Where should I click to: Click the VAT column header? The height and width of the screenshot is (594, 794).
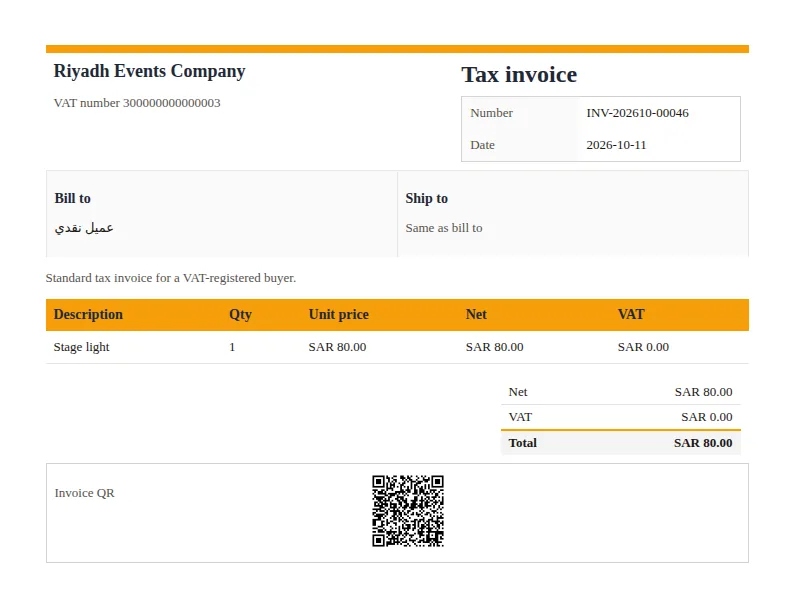tap(630, 314)
